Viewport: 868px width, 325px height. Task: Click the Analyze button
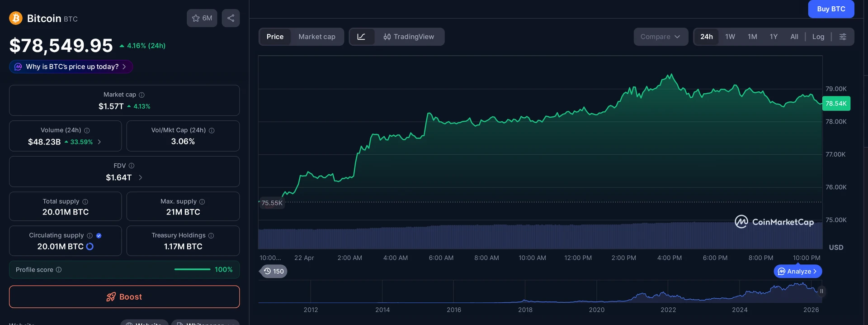point(798,271)
